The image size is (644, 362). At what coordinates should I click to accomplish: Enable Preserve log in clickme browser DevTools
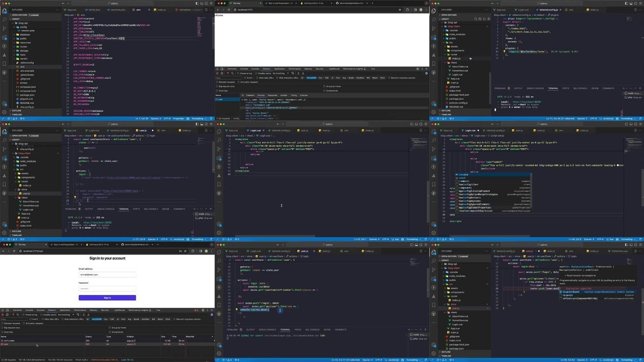pyautogui.click(x=238, y=73)
